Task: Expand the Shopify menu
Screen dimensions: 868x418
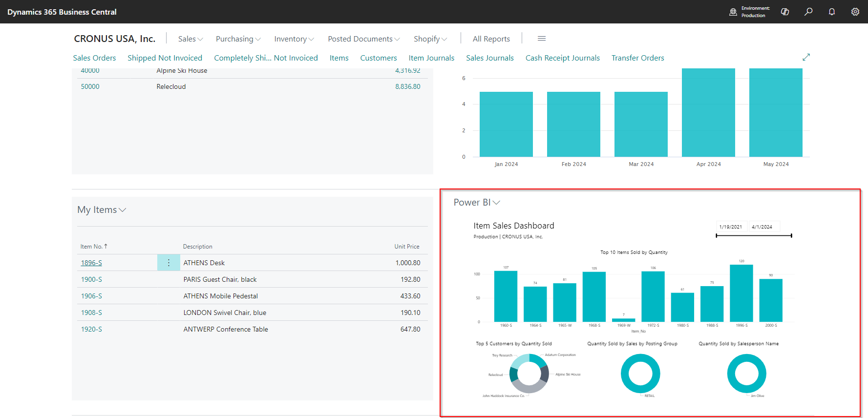Action: (430, 39)
